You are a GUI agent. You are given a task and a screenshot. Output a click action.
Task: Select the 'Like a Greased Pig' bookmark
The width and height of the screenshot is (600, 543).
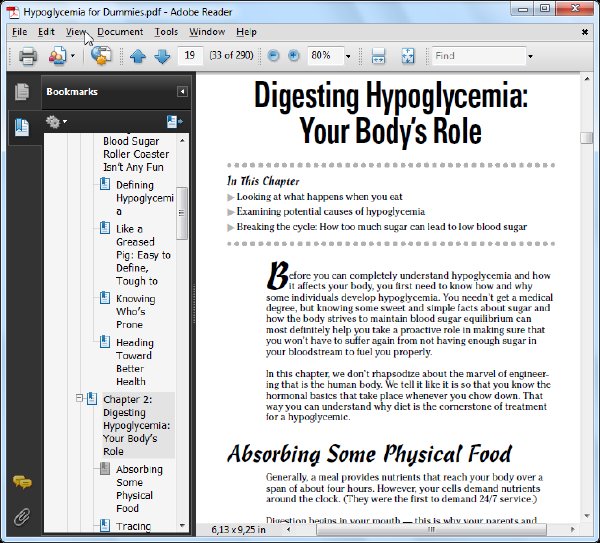click(143, 255)
